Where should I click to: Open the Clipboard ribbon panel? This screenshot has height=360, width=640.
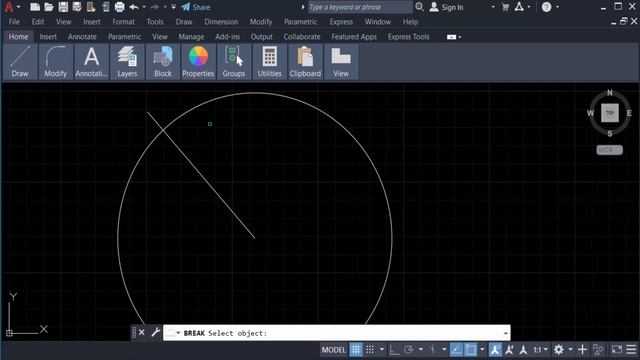[x=305, y=62]
